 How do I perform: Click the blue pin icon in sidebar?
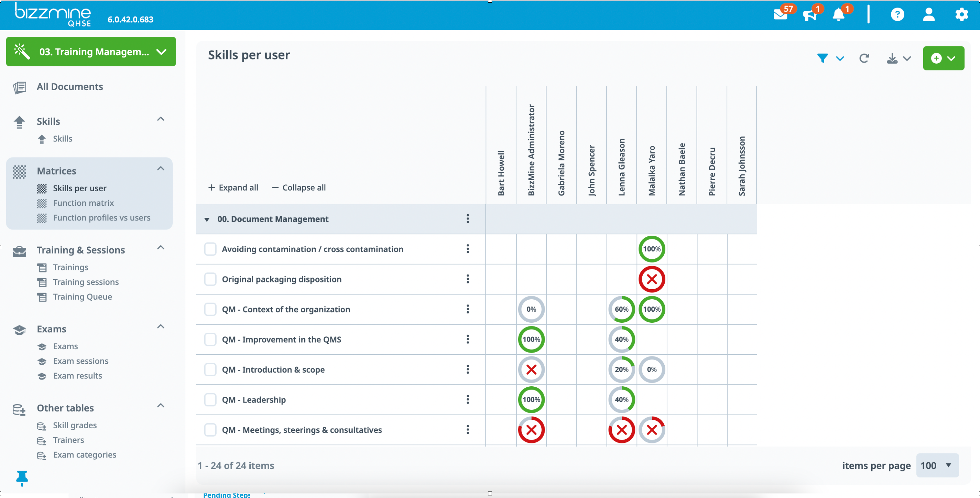pos(22,478)
